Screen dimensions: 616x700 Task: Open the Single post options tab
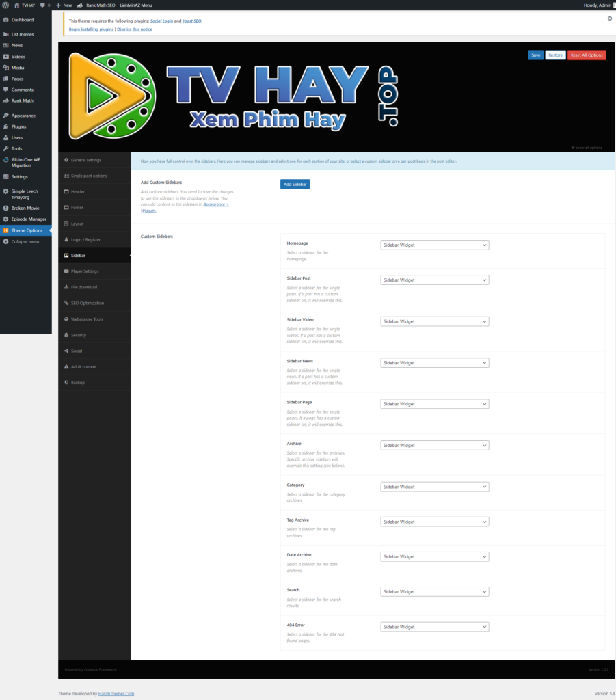click(94, 176)
